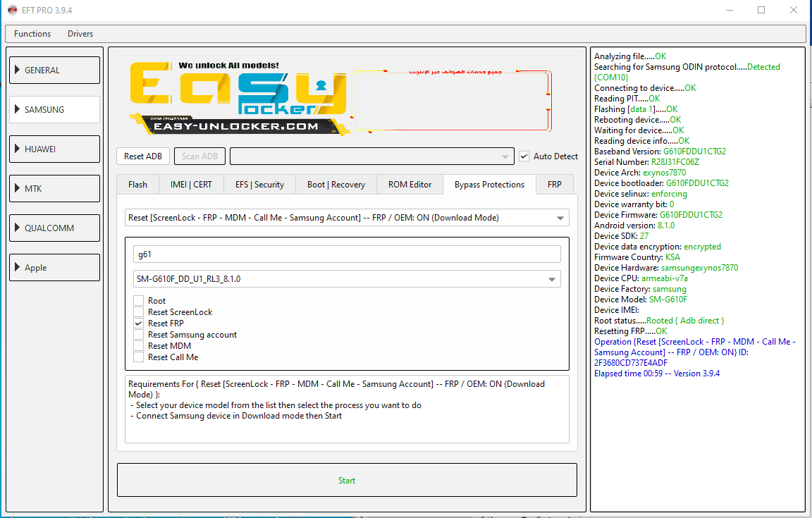This screenshot has width=812, height=518.
Task: Uncheck the Reset FRP checkbox
Action: coord(138,323)
